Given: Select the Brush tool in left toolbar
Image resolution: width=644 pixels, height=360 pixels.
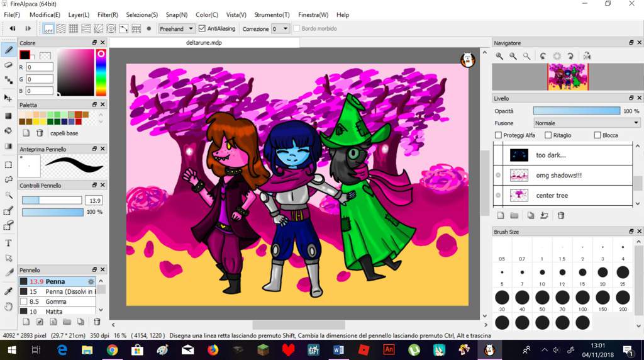Looking at the screenshot, I should 8,50.
